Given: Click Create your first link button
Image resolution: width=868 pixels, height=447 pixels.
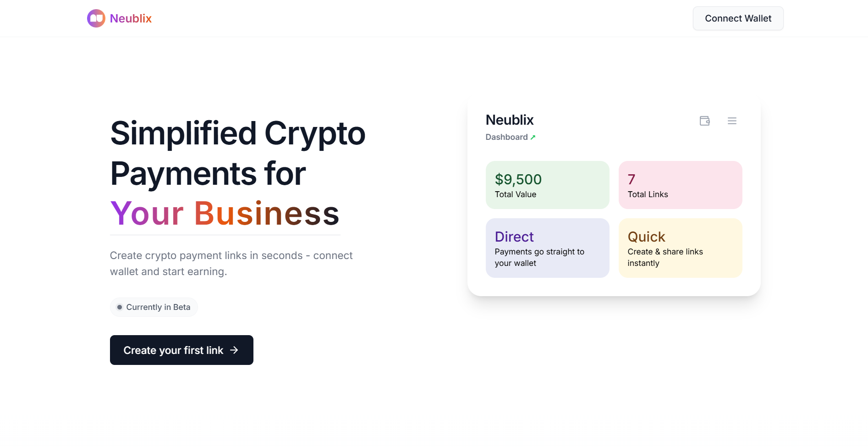Looking at the screenshot, I should point(181,350).
